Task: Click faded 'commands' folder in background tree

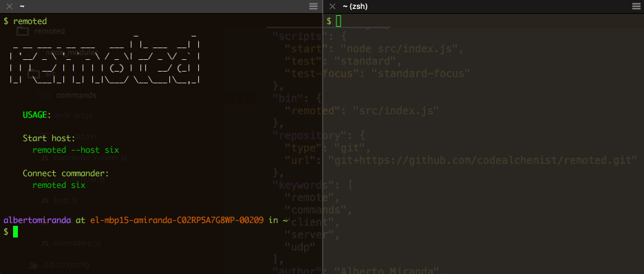Action: tap(76, 95)
